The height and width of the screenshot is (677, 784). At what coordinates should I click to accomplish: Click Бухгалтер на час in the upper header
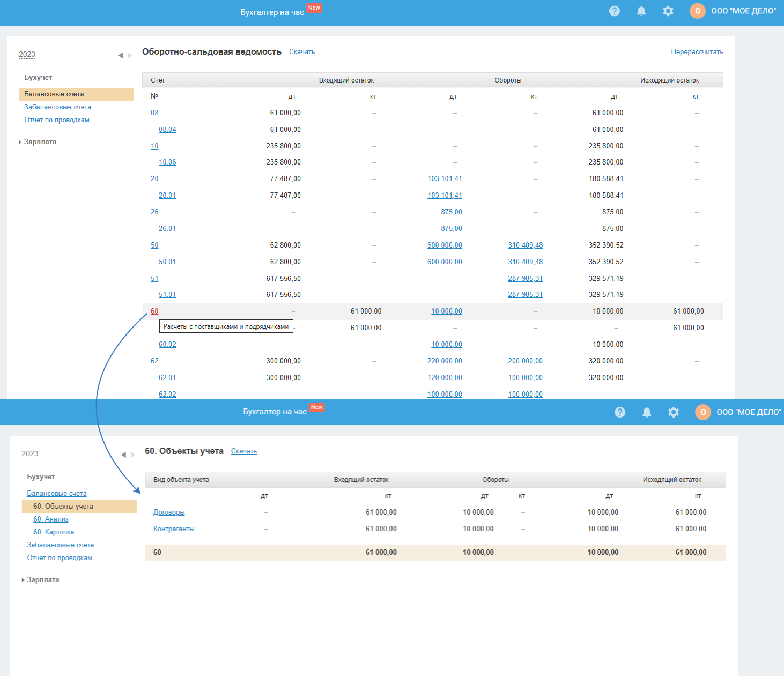[272, 12]
